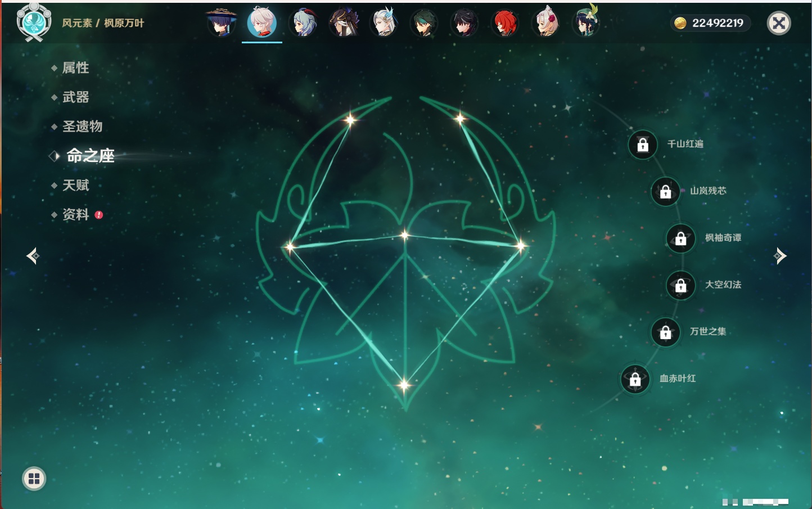Screen dimensions: 812x509
Task: Click the 千山红遍 constellation label
Action: (685, 144)
